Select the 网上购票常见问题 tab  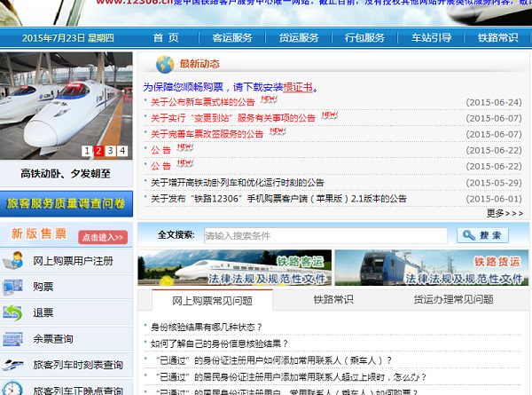(x=213, y=301)
